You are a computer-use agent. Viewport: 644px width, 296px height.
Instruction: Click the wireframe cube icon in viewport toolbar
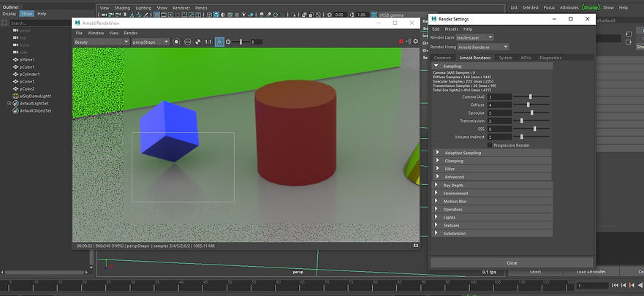[210, 15]
